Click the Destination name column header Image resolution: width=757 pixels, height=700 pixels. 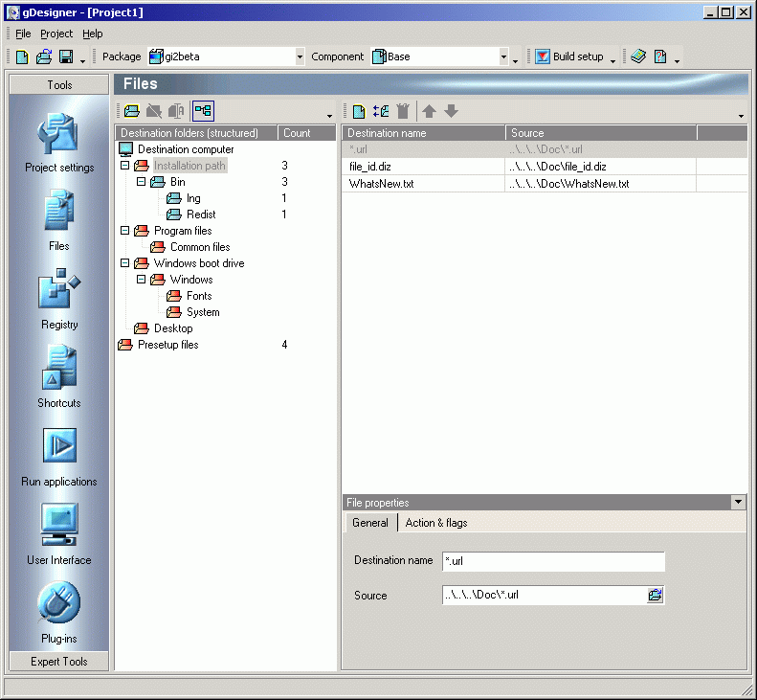tap(423, 133)
